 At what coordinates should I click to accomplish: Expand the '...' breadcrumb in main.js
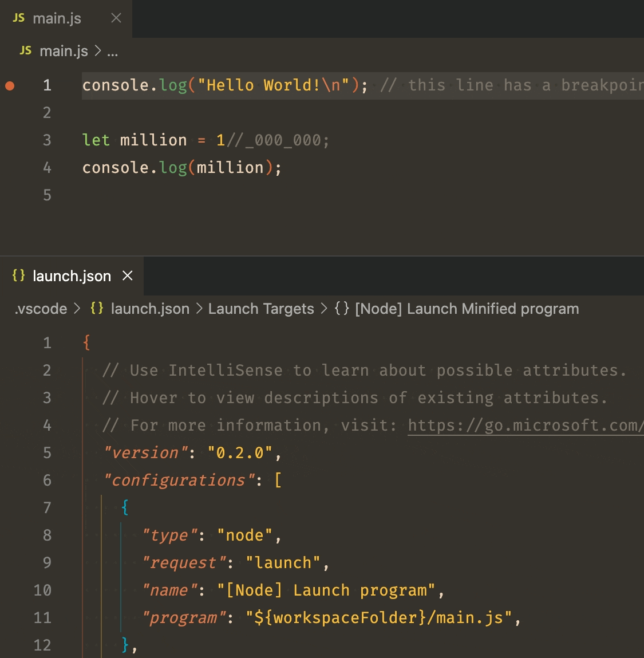112,51
